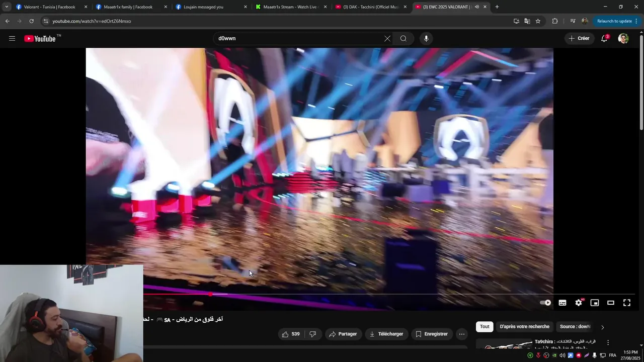644x362 pixels.
Task: Run the search with the magnifier button
Action: 404,39
